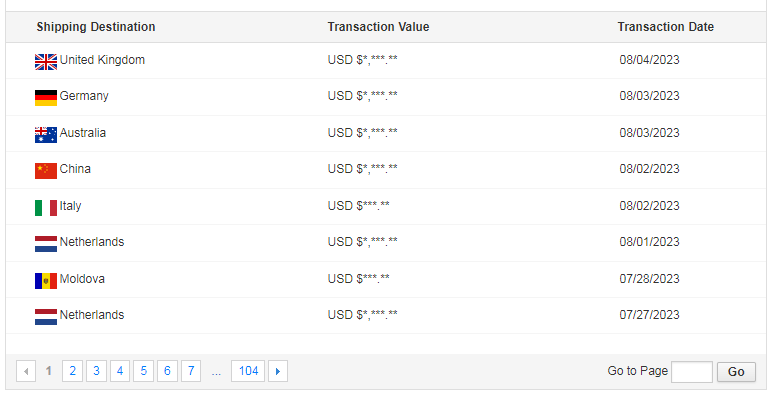
Task: Click the Australia flag icon
Action: coord(46,135)
